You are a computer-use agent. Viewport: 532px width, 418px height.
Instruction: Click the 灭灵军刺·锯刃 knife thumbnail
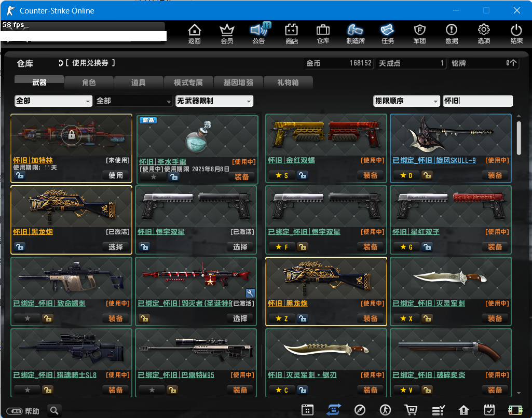(x=326, y=350)
